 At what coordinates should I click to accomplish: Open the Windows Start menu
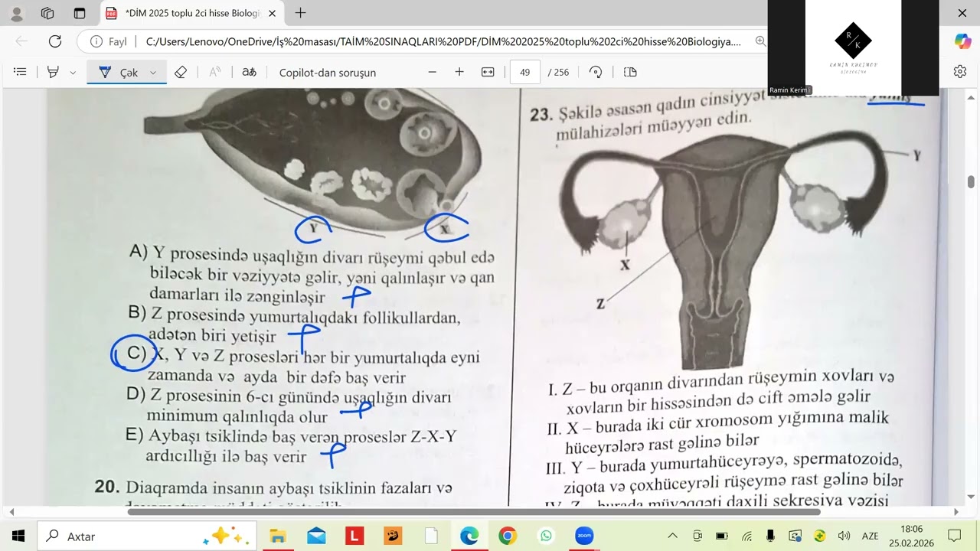(18, 536)
